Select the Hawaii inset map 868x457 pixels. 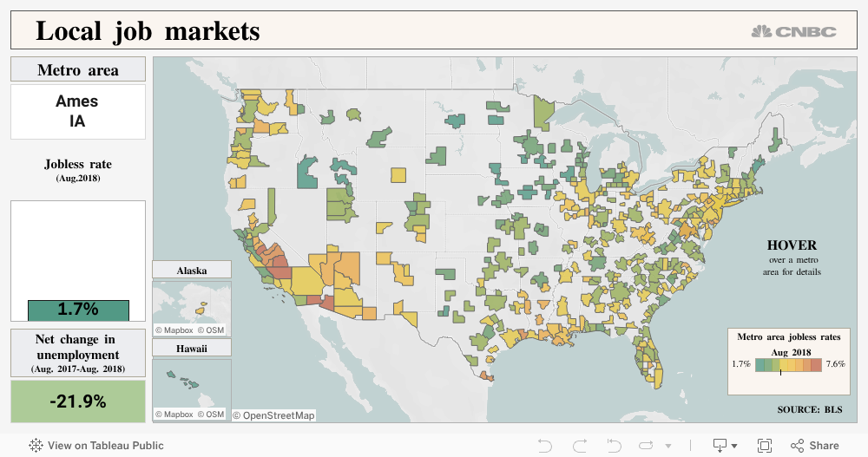(192, 390)
